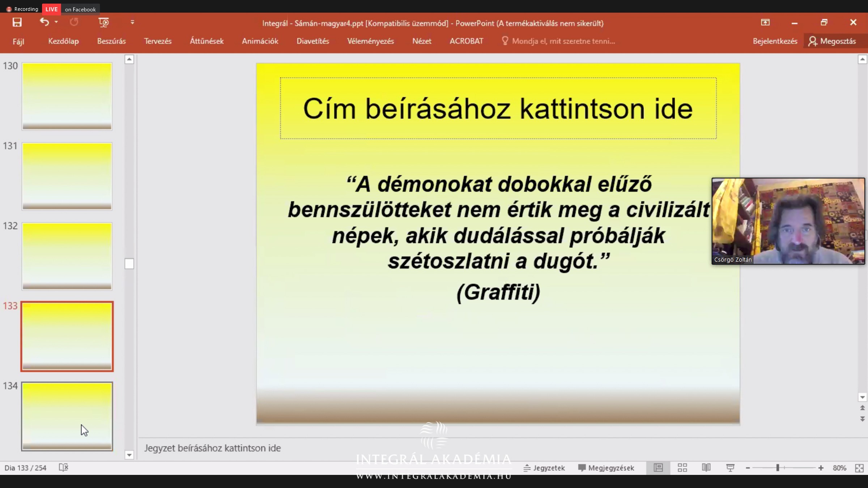868x488 pixels.
Task: Click the zoom slider handle
Action: [778, 468]
